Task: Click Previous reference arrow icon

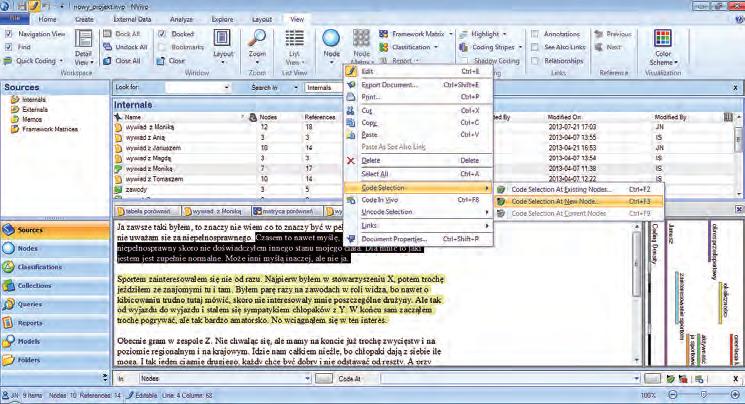Action: click(x=599, y=34)
